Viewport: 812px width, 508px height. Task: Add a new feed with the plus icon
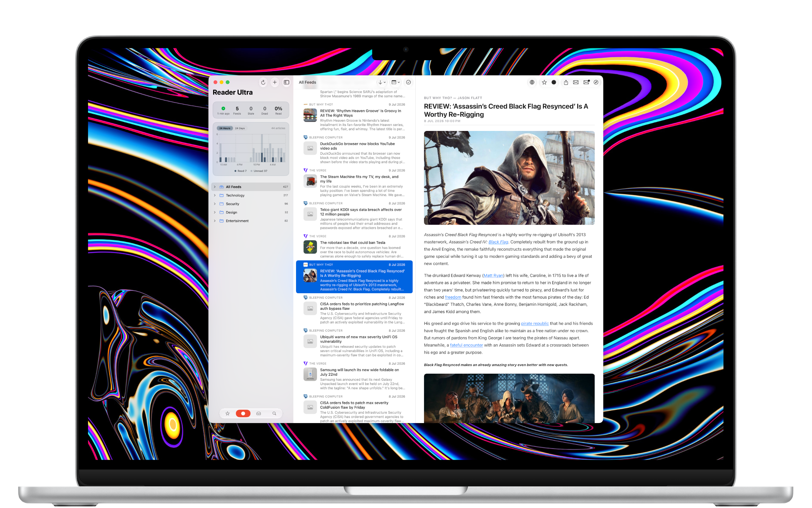tap(275, 82)
